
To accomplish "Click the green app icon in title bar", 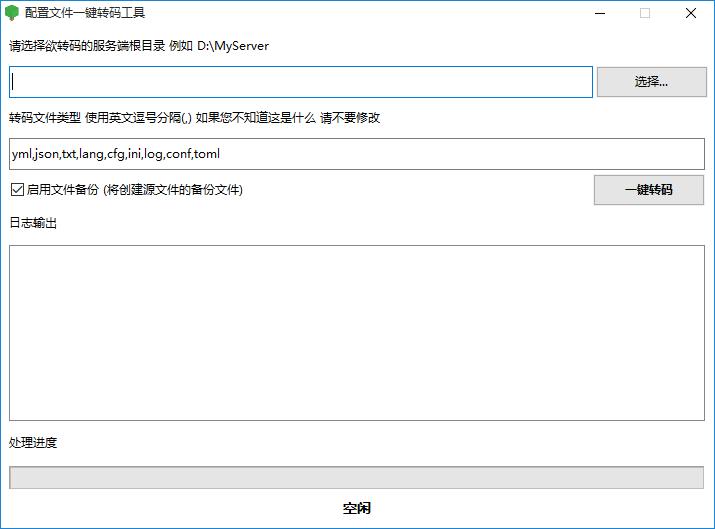I will point(11,13).
